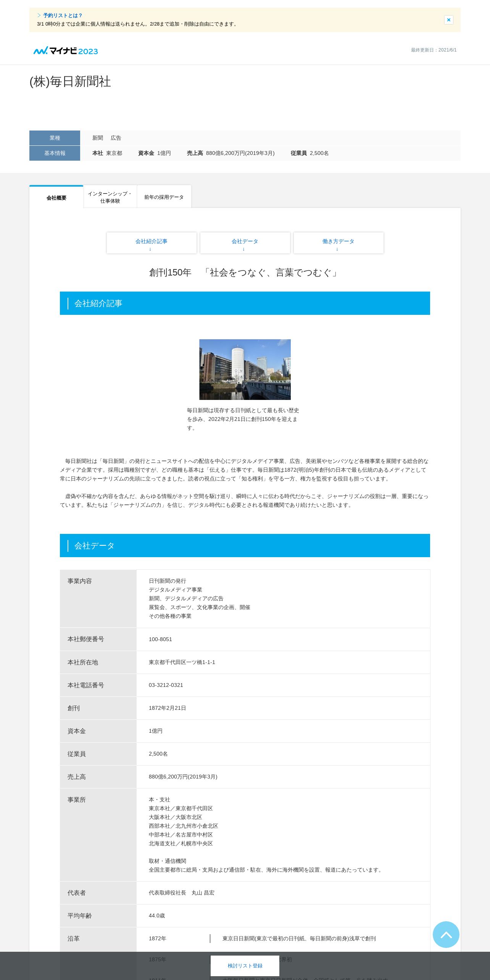Click the 大阪本社／大阪市北区 line
The width and height of the screenshot is (490, 980).
point(176,817)
